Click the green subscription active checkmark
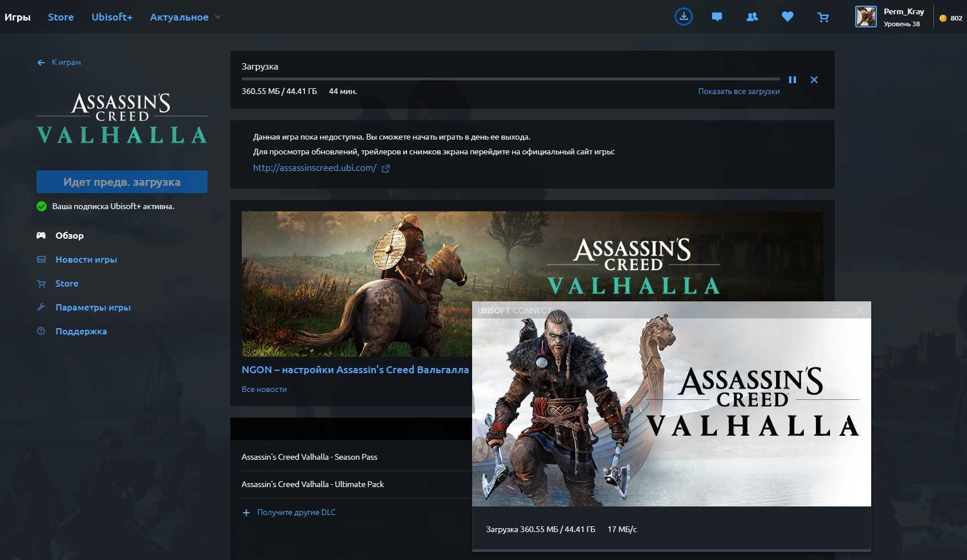This screenshot has width=967, height=560. coord(42,206)
